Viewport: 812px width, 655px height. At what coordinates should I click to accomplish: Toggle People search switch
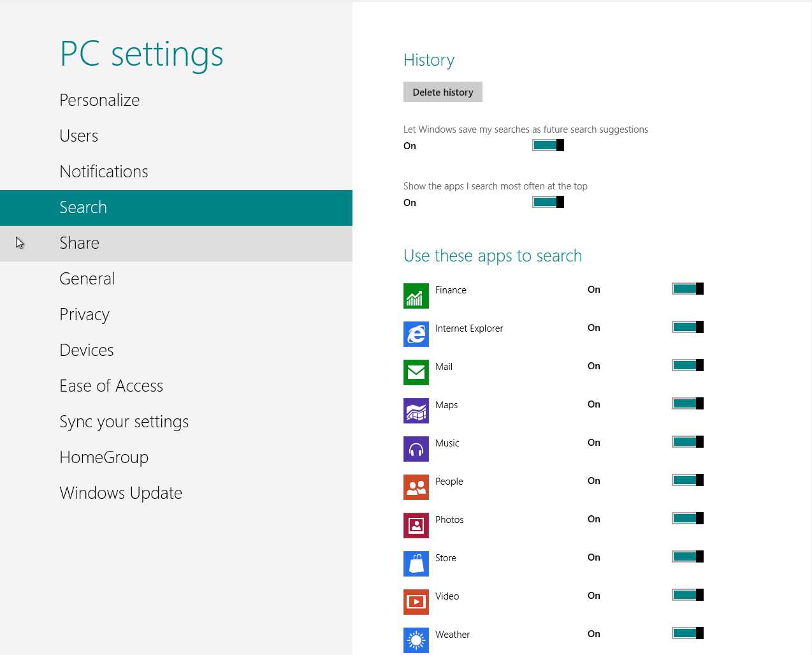[688, 480]
